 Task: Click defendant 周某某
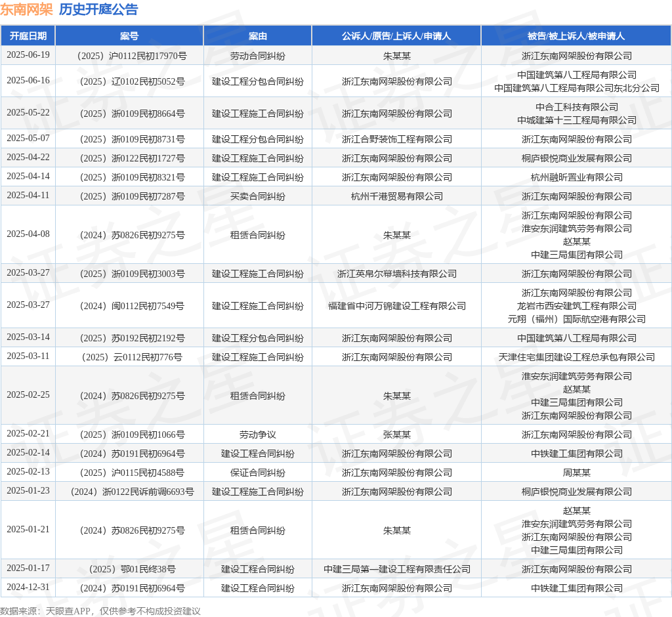[576, 473]
